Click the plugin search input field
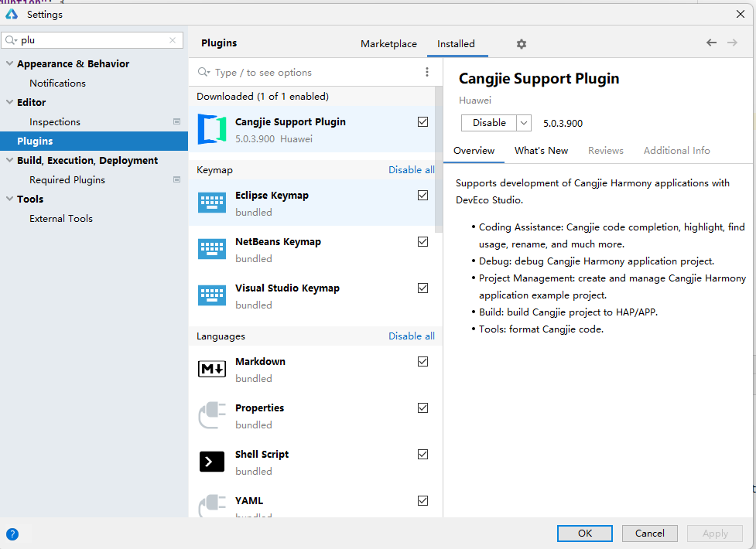756x549 pixels. click(x=310, y=72)
